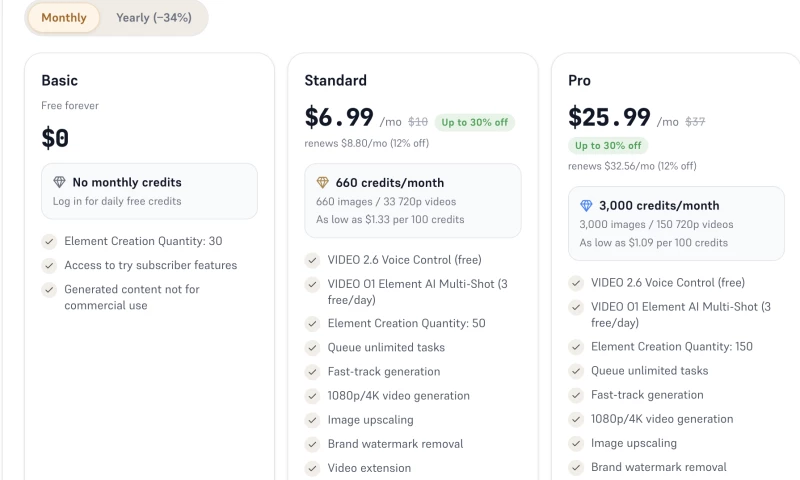This screenshot has width=800, height=480.
Task: Click check icon next to Element Creation Quantity: 50
Action: coord(312,323)
